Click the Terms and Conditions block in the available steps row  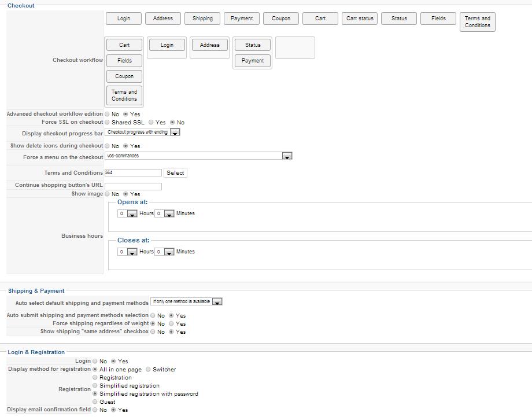478,22
